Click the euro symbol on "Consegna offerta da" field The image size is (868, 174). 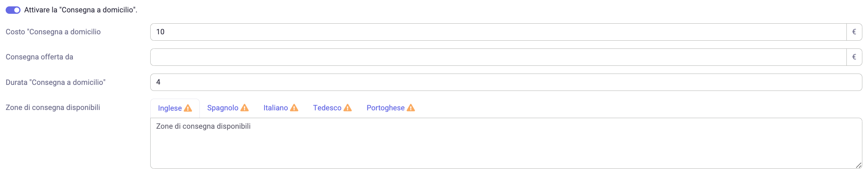tap(854, 57)
